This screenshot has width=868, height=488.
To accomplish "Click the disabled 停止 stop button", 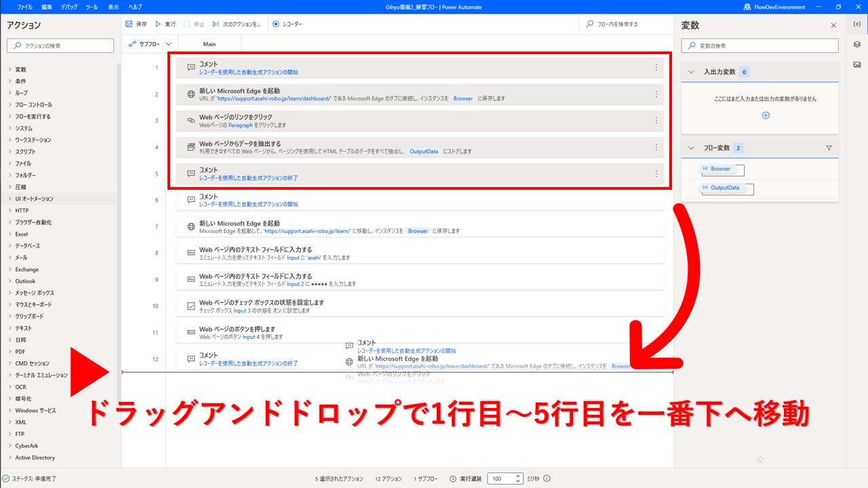I will [x=195, y=24].
